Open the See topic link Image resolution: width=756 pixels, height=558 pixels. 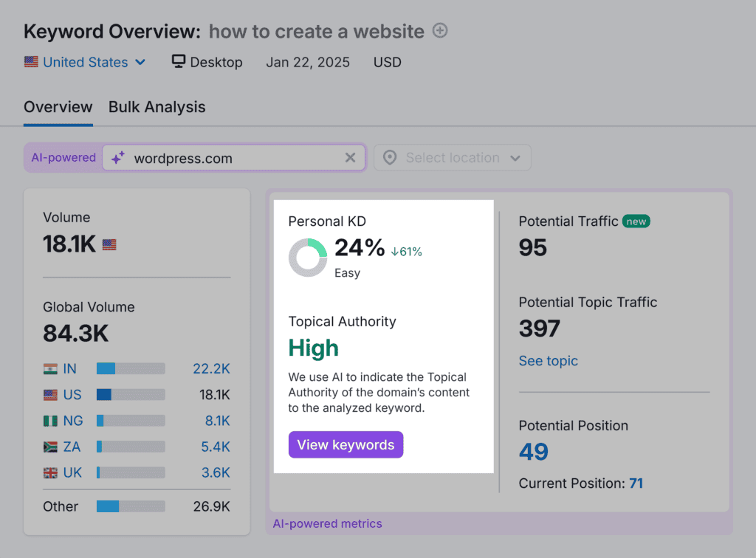[x=548, y=361]
